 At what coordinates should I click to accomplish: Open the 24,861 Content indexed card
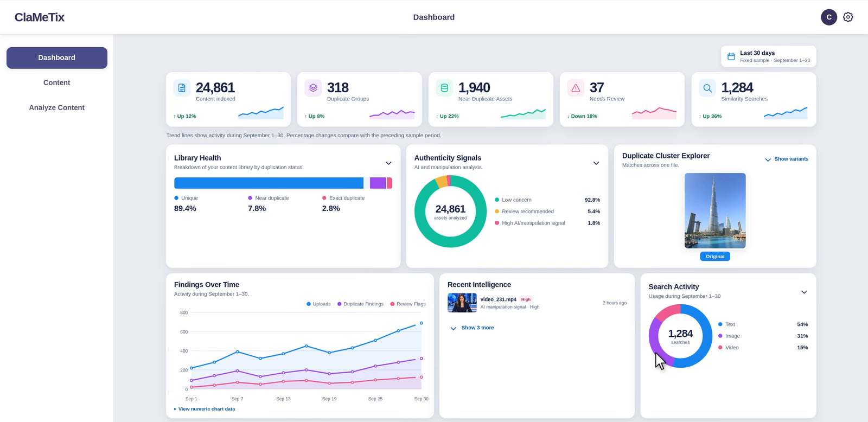point(228,100)
